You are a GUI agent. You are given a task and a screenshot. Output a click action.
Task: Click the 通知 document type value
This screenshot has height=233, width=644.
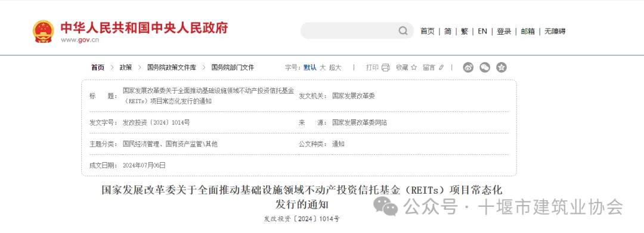[338, 144]
